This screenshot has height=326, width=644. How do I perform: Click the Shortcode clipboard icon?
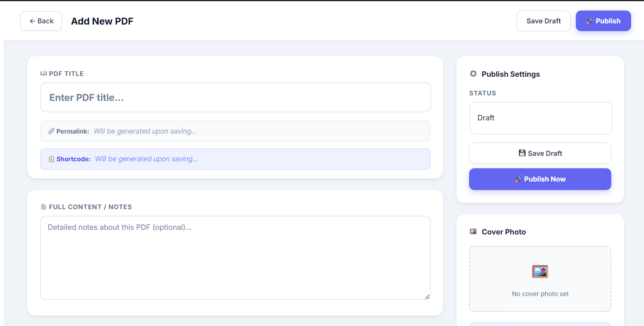point(51,159)
